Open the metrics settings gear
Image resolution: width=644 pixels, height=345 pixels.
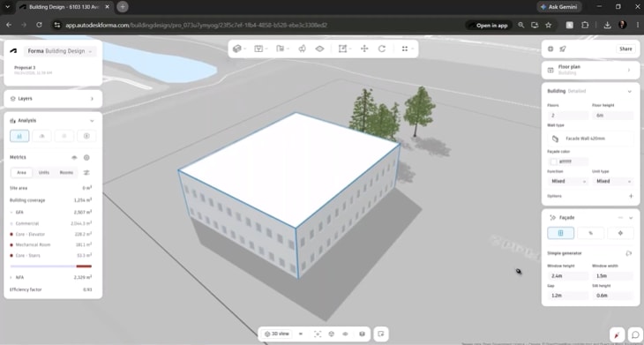click(86, 157)
